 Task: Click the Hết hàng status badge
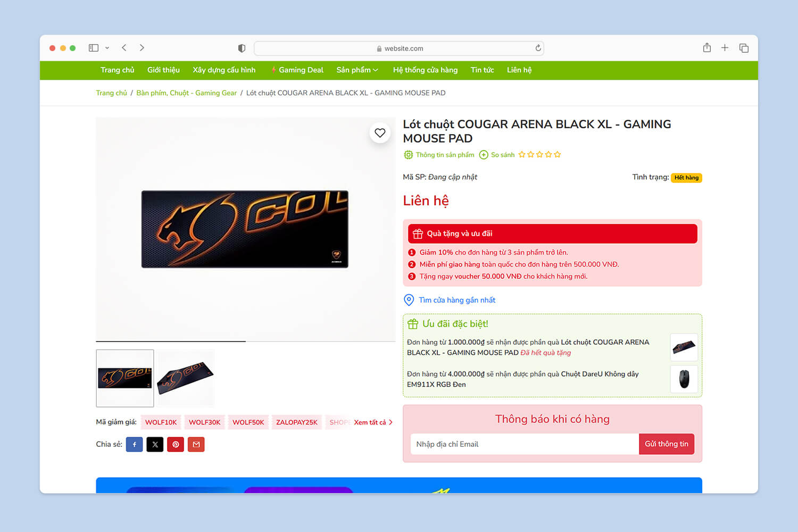pos(686,178)
